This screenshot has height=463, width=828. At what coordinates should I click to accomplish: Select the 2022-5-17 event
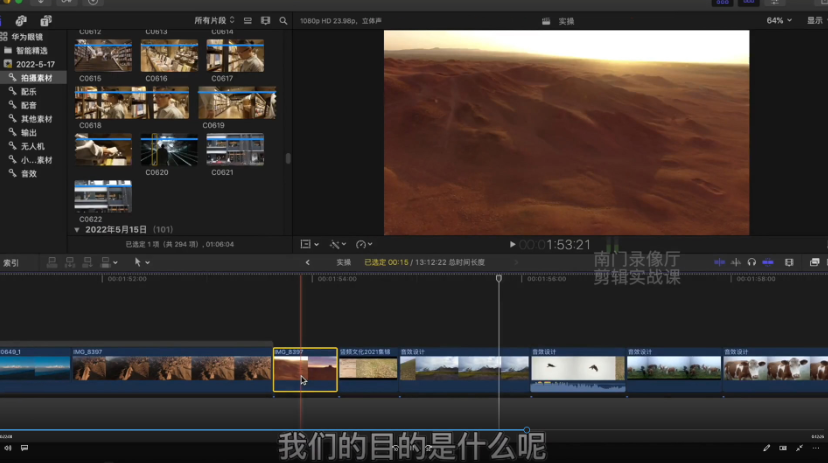click(x=35, y=64)
